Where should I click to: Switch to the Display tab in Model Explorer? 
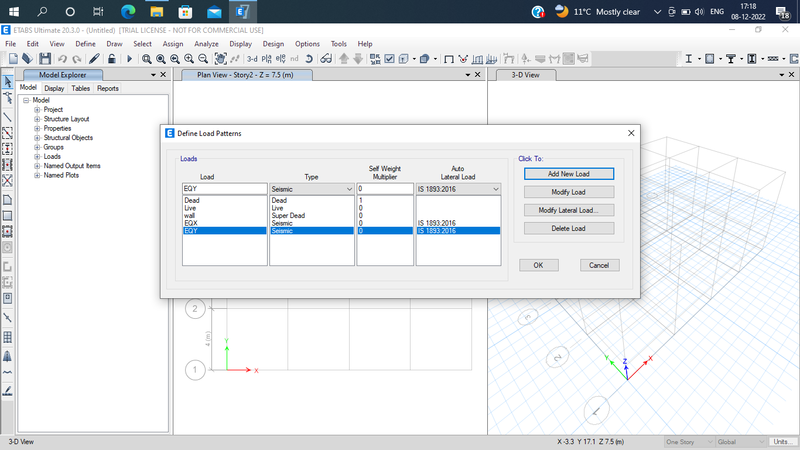click(x=54, y=88)
